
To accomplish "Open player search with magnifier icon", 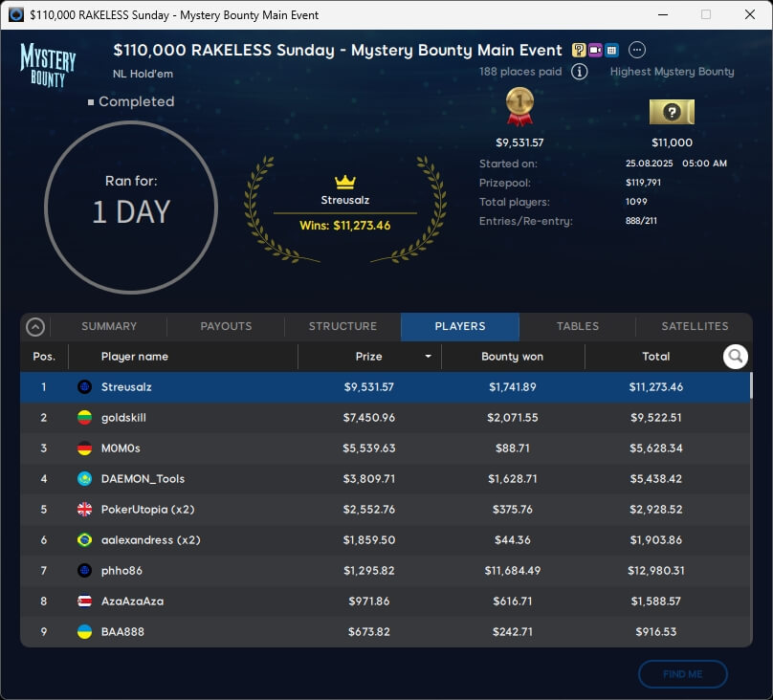I will pos(735,357).
